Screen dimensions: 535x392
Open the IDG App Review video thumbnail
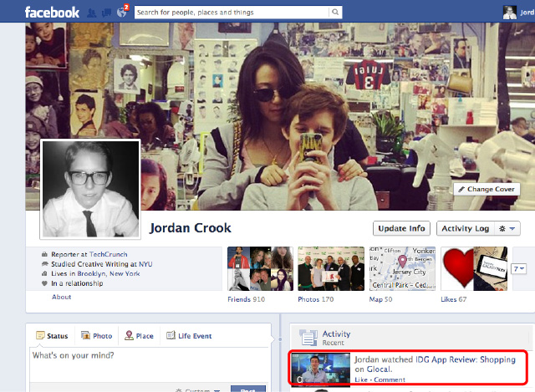coord(321,369)
